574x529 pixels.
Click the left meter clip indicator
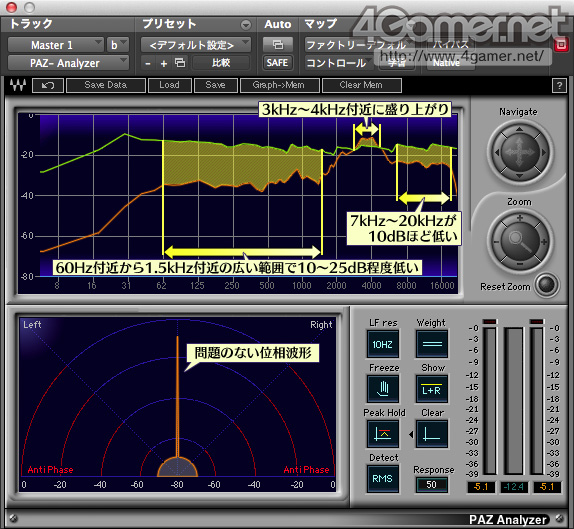[x=489, y=321]
